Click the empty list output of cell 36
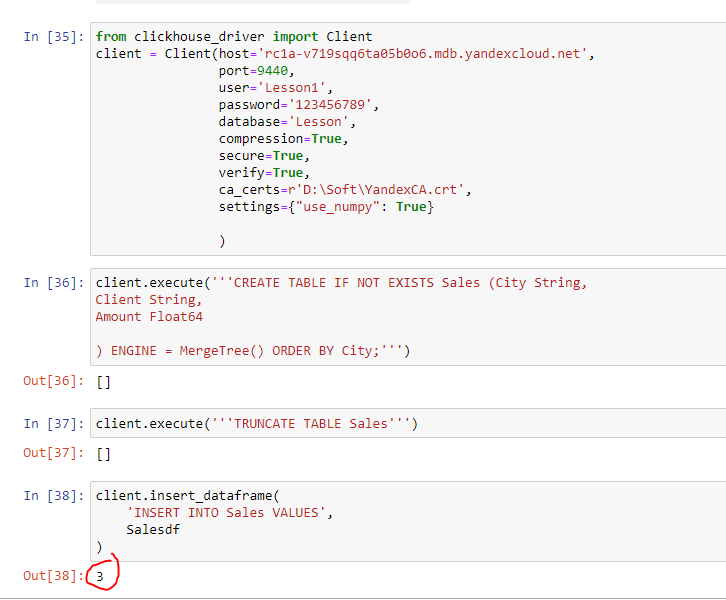726x600 pixels. click(x=103, y=382)
